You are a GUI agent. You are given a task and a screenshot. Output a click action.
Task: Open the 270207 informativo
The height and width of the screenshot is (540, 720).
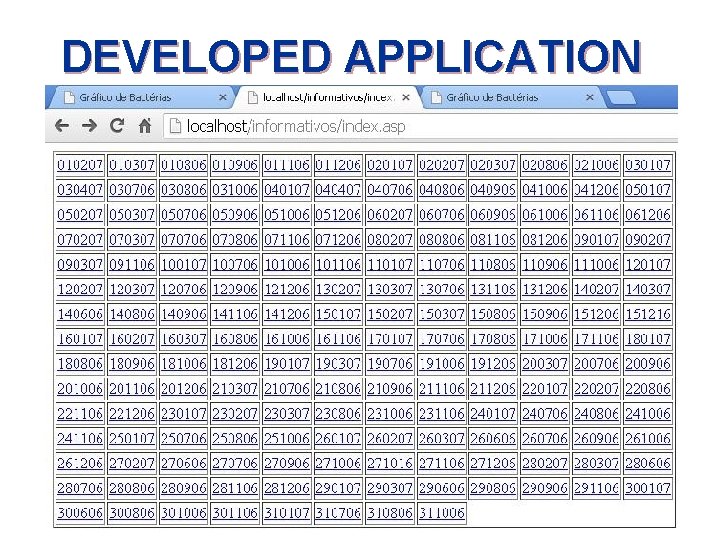[x=132, y=463]
